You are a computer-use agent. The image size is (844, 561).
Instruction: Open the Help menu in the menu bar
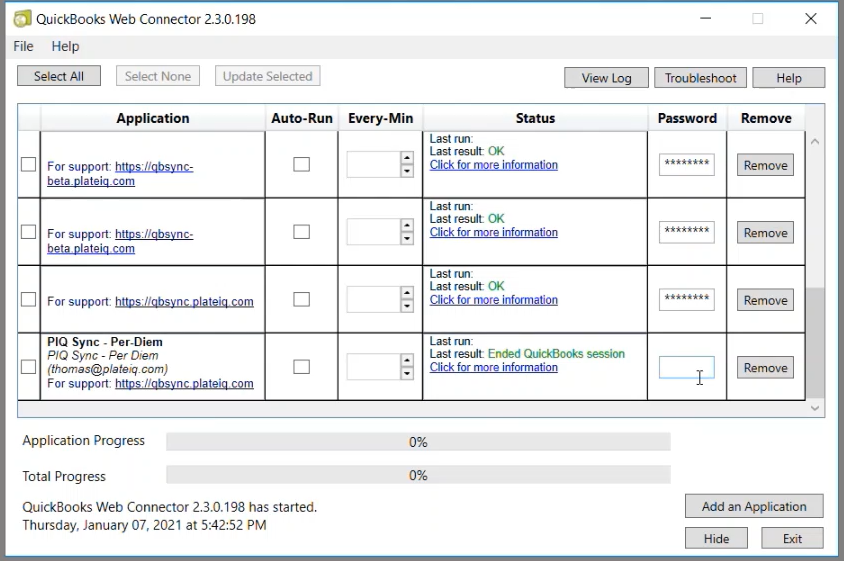pos(65,46)
